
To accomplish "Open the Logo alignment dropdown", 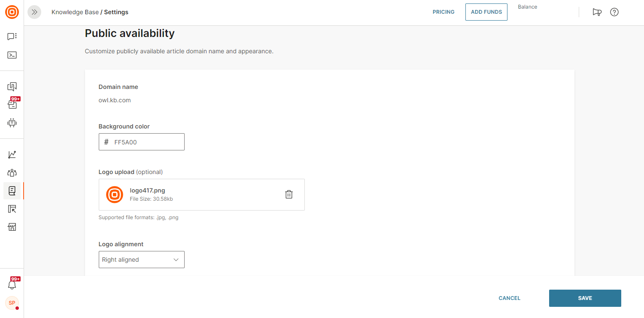I will pyautogui.click(x=141, y=260).
